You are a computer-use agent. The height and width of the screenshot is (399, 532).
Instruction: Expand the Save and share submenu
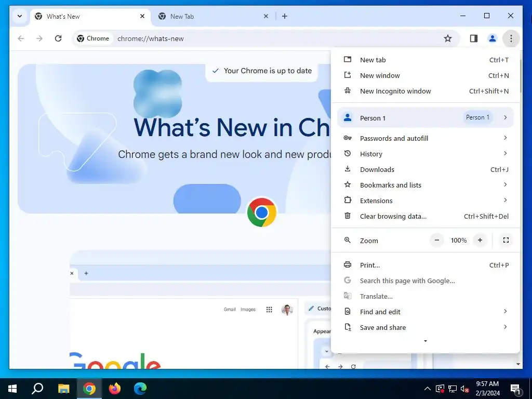[x=425, y=327]
